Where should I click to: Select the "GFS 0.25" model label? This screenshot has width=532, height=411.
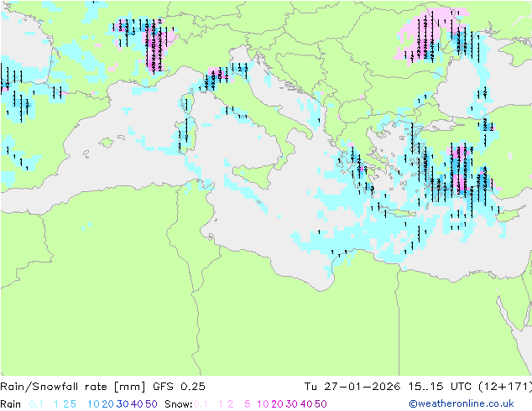point(179,387)
